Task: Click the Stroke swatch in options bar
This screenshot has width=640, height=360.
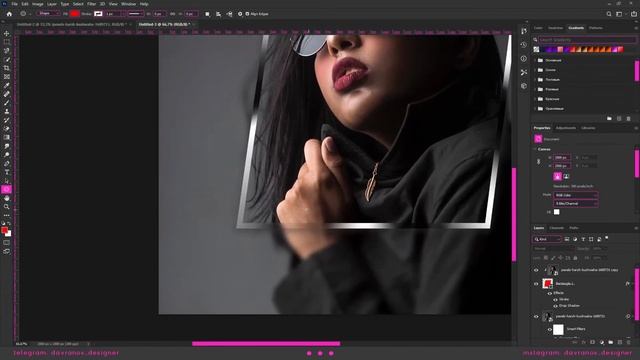Action: pyautogui.click(x=98, y=13)
